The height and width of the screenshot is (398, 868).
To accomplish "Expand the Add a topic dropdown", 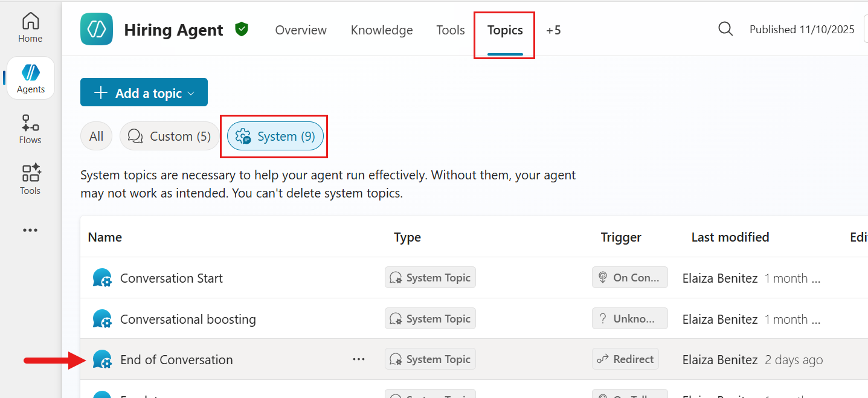I will pos(144,92).
